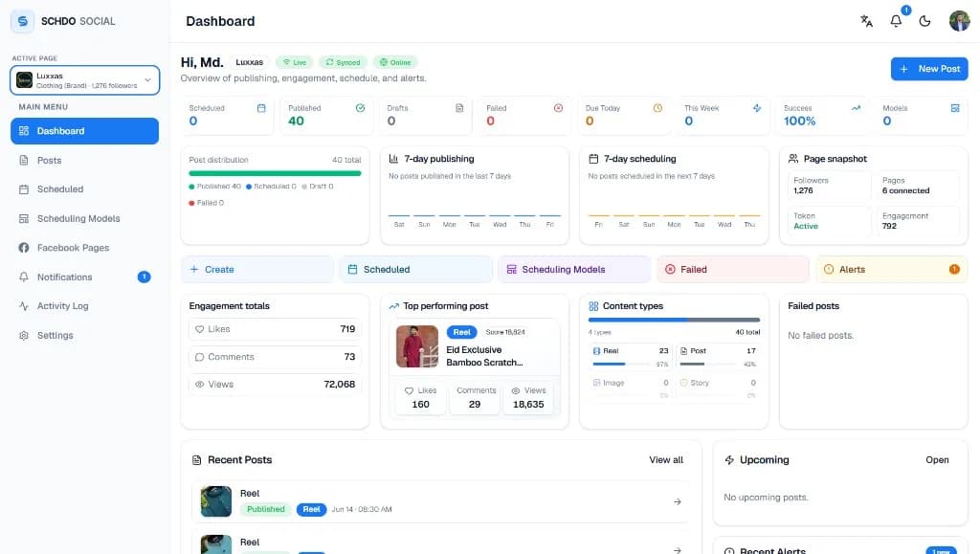Open Settings in the sidebar
This screenshot has height=554, width=980.
coord(84,336)
